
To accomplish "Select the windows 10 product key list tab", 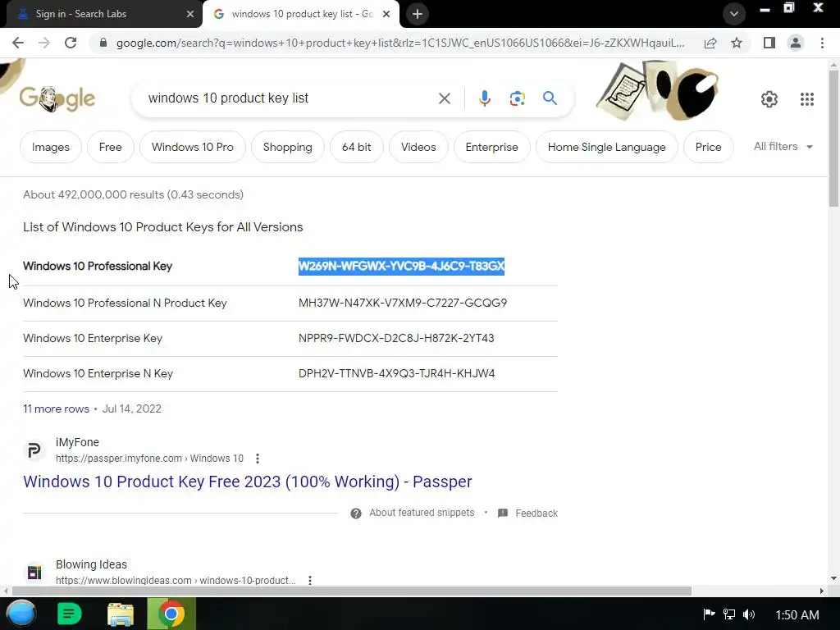I will click(301, 14).
